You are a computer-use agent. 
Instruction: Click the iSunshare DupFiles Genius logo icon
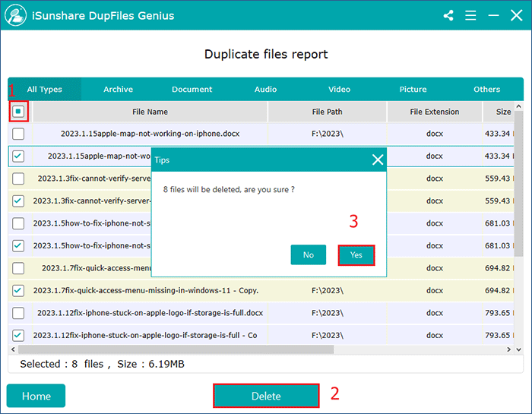[x=16, y=15]
